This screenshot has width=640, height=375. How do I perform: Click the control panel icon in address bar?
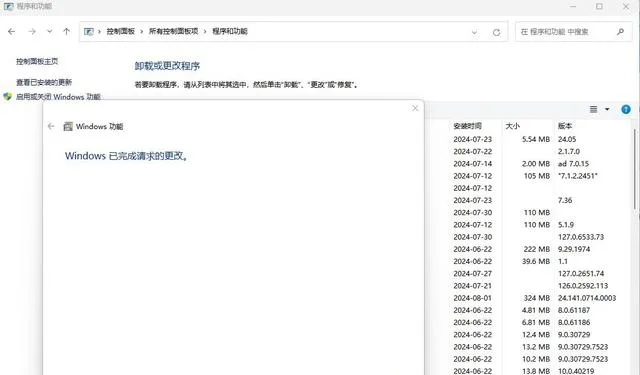(x=89, y=31)
